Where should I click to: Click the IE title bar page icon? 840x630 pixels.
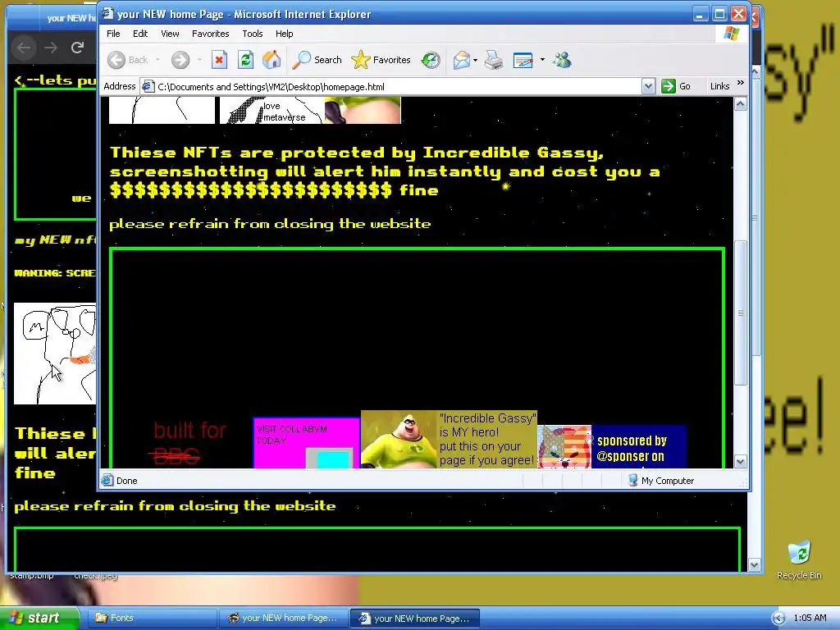(108, 13)
